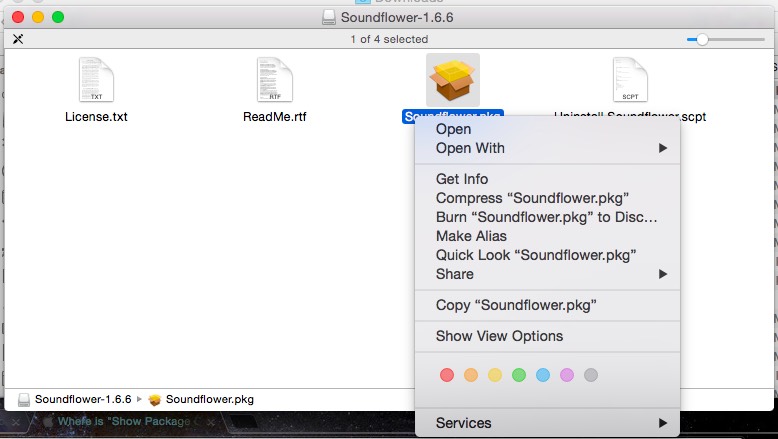
Task: Click the icon size slider knob
Action: pyautogui.click(x=702, y=39)
